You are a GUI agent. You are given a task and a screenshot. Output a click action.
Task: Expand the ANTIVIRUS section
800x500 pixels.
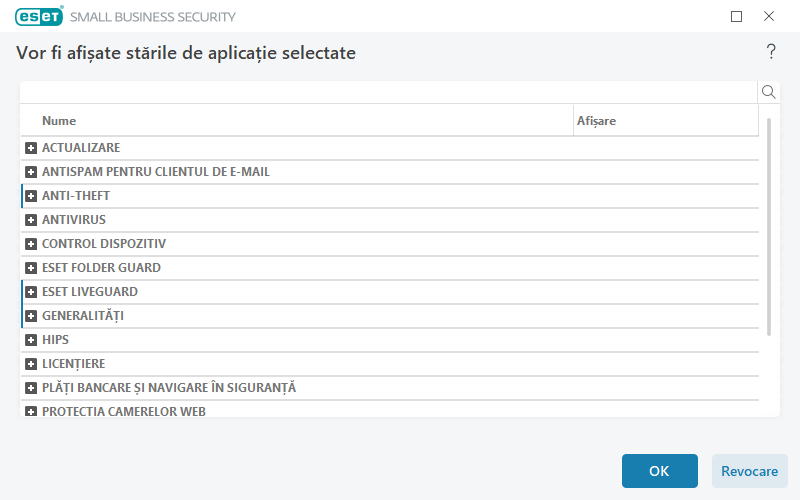[x=31, y=220]
